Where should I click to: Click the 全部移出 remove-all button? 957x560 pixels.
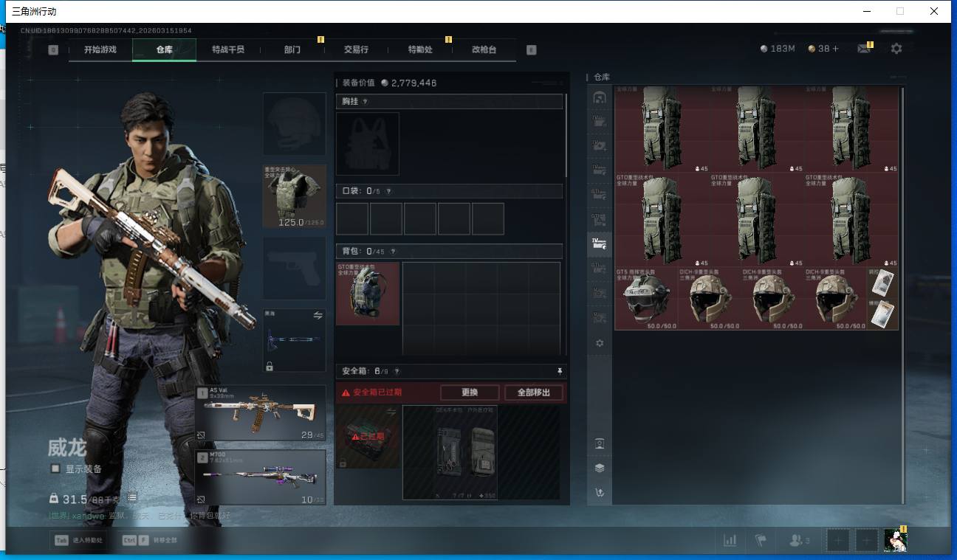click(x=535, y=393)
